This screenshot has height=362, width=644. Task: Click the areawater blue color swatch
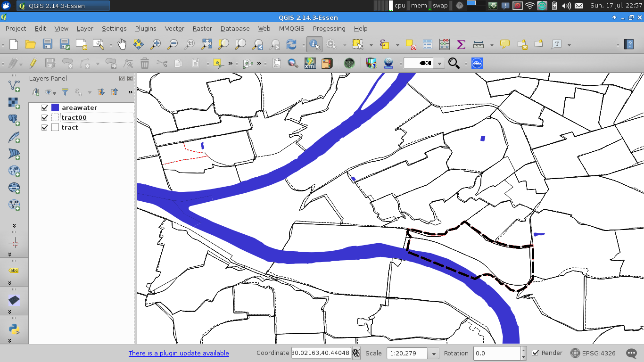click(x=55, y=107)
